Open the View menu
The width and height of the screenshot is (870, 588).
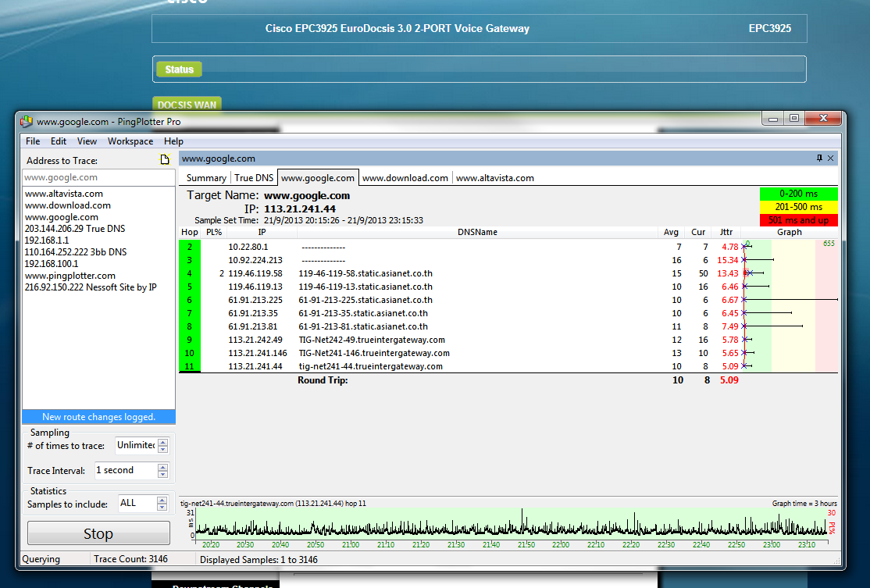click(x=87, y=141)
